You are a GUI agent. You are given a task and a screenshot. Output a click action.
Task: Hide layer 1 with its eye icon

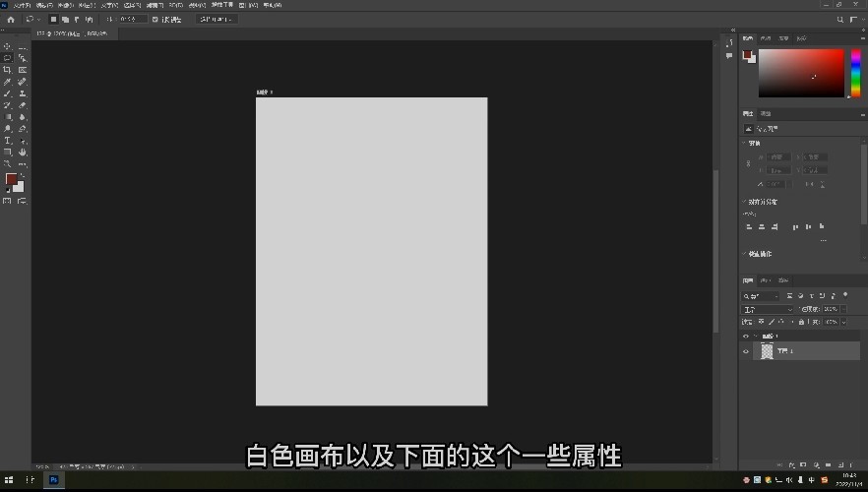746,351
